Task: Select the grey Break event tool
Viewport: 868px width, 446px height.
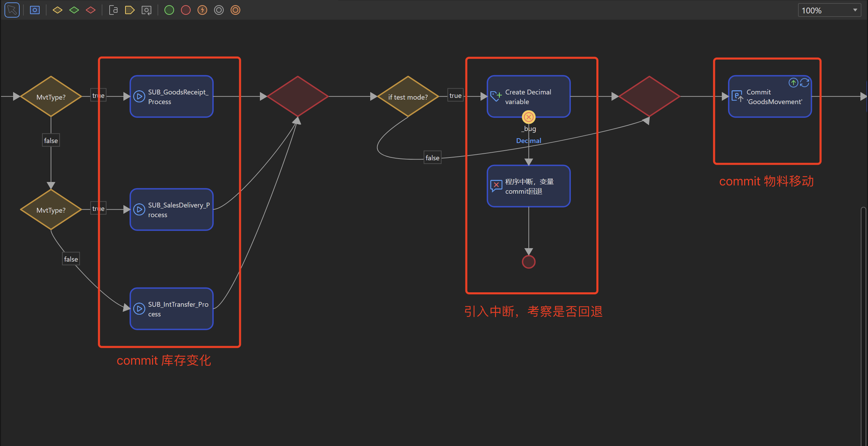Action: [x=219, y=10]
